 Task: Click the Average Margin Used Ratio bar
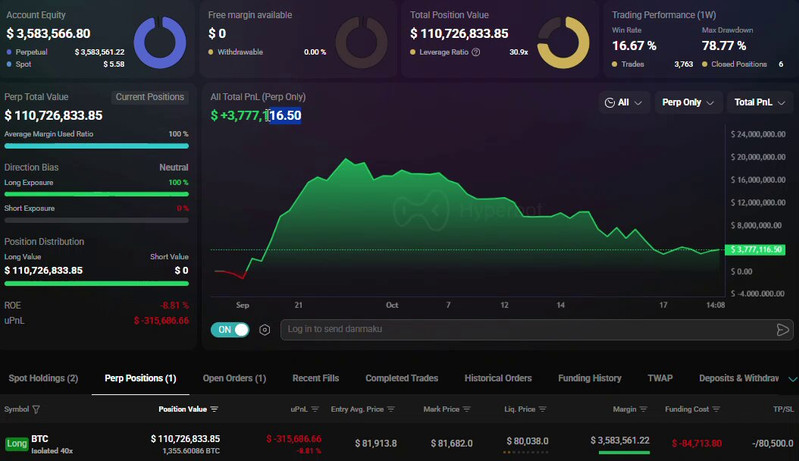tap(96, 146)
